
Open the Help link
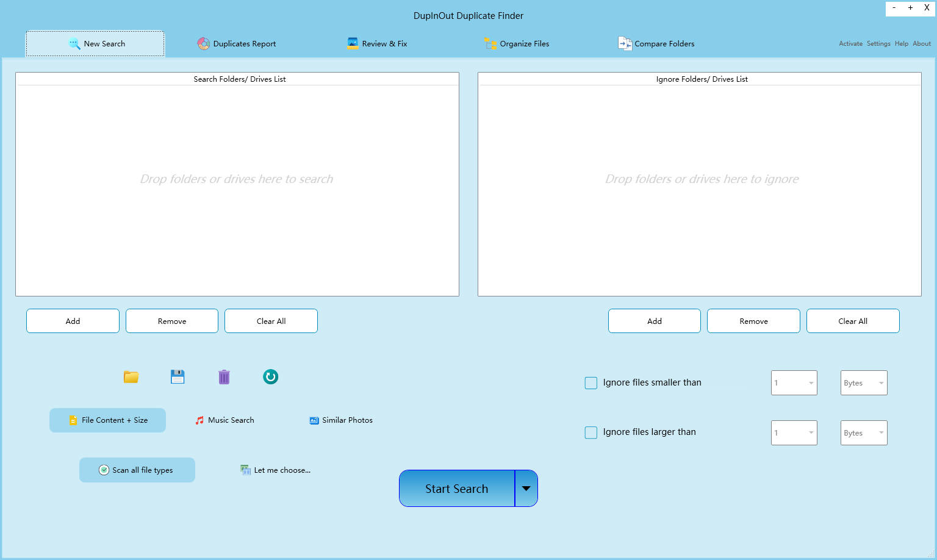click(x=902, y=44)
